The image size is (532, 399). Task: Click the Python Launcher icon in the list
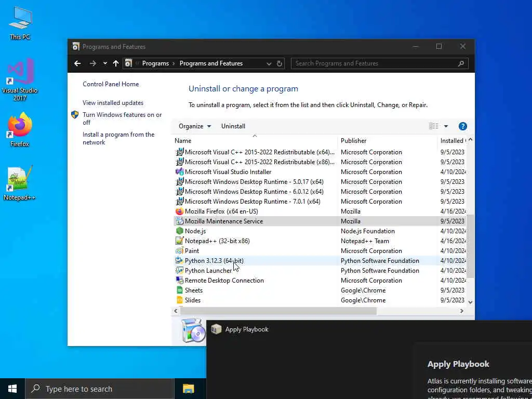point(179,270)
